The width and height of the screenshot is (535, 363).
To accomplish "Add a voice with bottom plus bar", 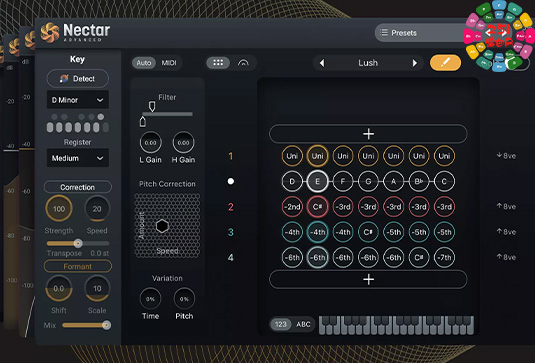I will 368,279.
